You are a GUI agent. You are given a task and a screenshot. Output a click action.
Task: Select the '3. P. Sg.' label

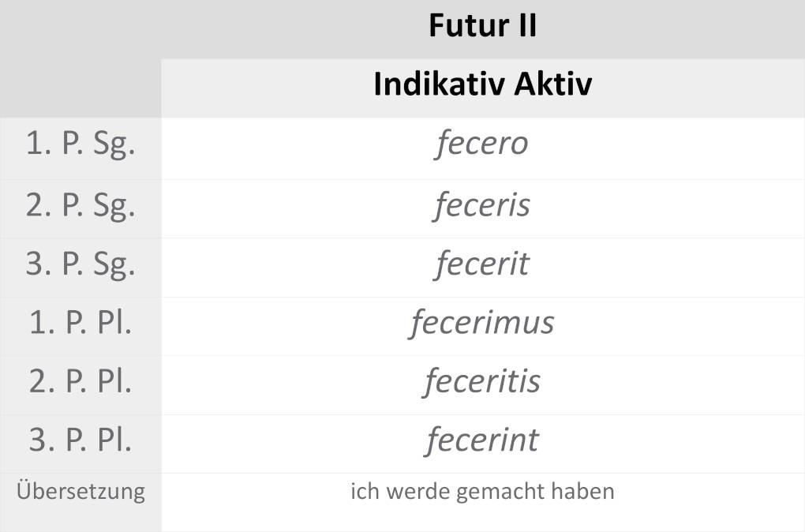[x=80, y=265]
